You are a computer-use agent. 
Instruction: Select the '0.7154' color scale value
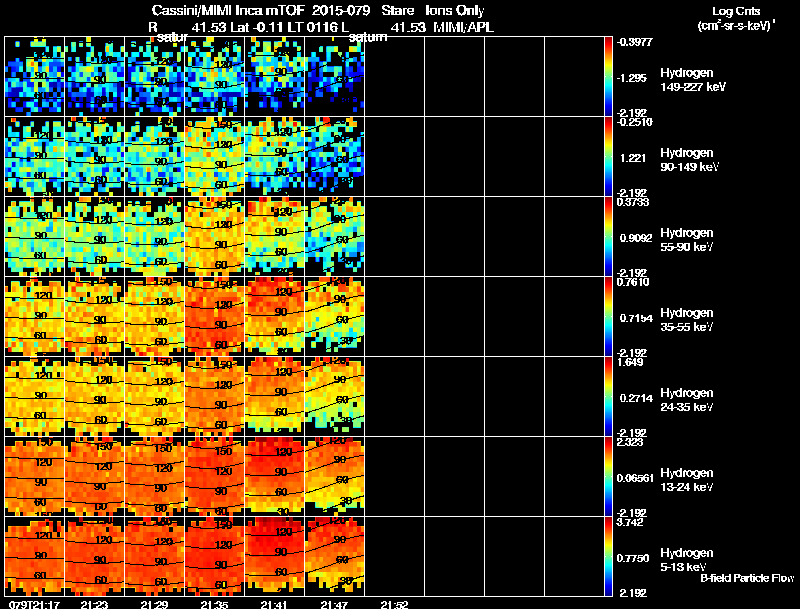click(x=636, y=318)
